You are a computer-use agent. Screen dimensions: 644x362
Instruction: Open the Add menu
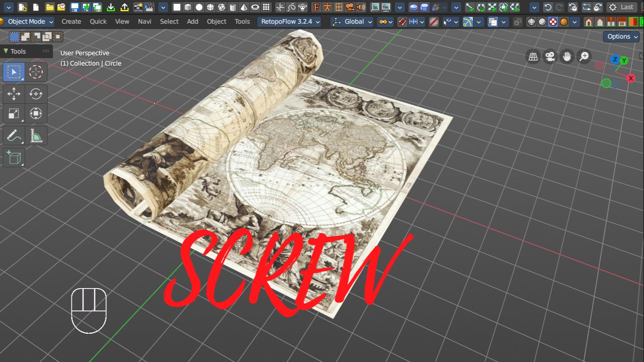193,22
